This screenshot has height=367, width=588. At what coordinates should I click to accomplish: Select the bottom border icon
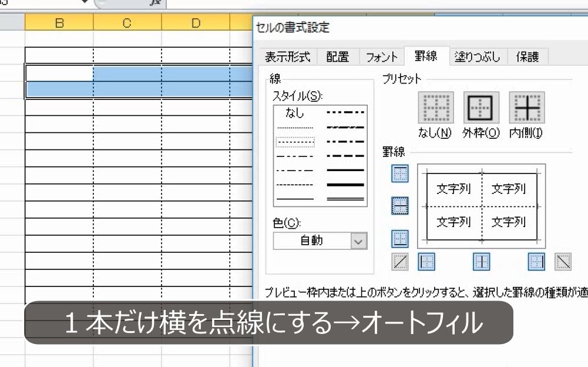tap(399, 239)
